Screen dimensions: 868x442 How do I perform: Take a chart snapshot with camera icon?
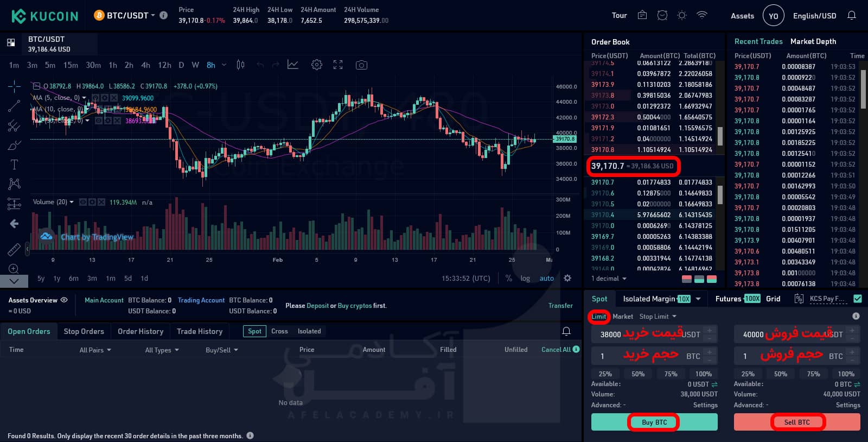click(361, 65)
